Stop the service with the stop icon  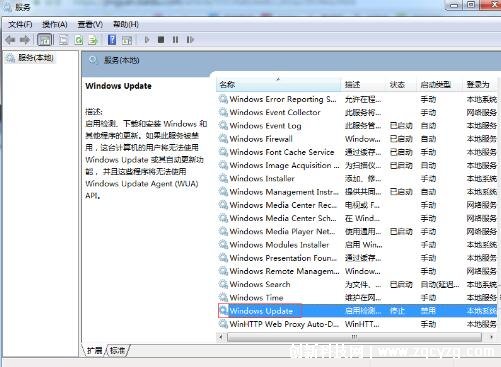coord(161,40)
